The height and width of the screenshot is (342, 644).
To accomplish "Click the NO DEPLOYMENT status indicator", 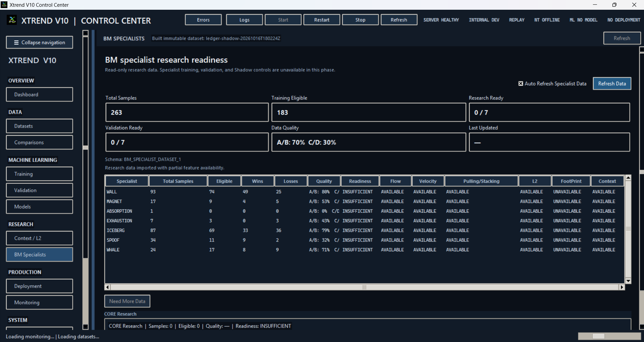I will click(x=624, y=20).
